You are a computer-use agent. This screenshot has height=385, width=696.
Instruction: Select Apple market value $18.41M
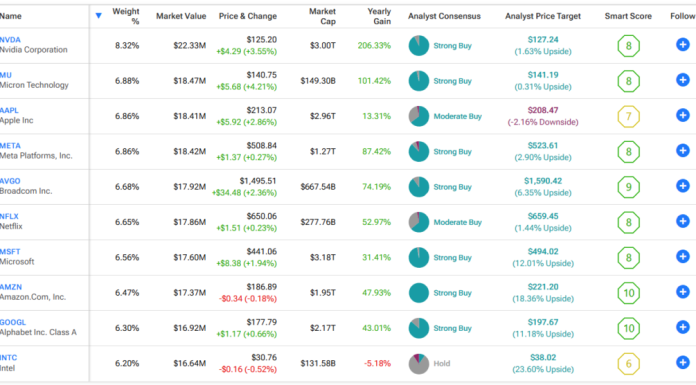point(190,116)
